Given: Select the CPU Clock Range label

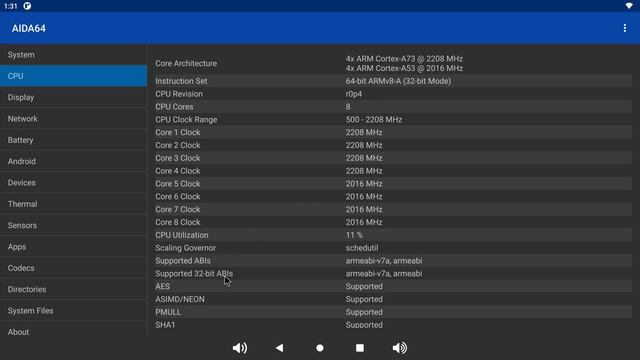Looking at the screenshot, I should pyautogui.click(x=186, y=120).
